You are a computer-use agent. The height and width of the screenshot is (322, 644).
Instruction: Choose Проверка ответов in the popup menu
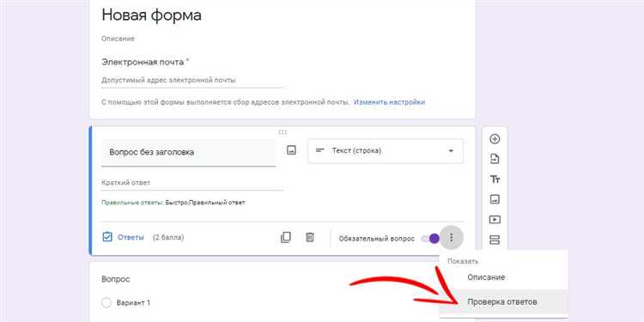click(x=503, y=302)
